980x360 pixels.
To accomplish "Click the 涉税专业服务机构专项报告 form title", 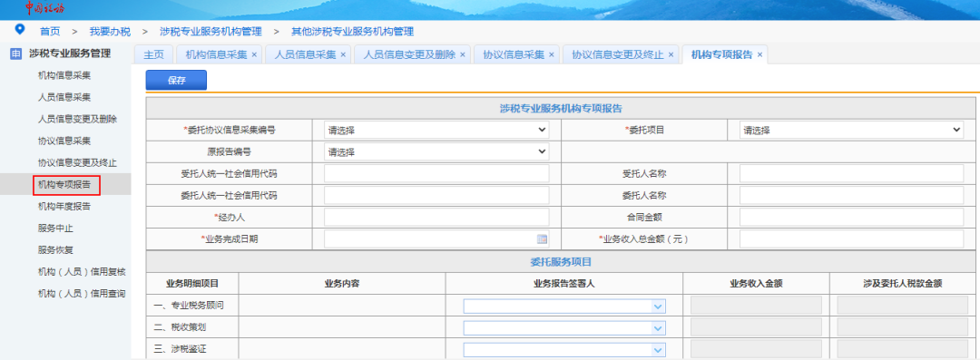I will 561,108.
